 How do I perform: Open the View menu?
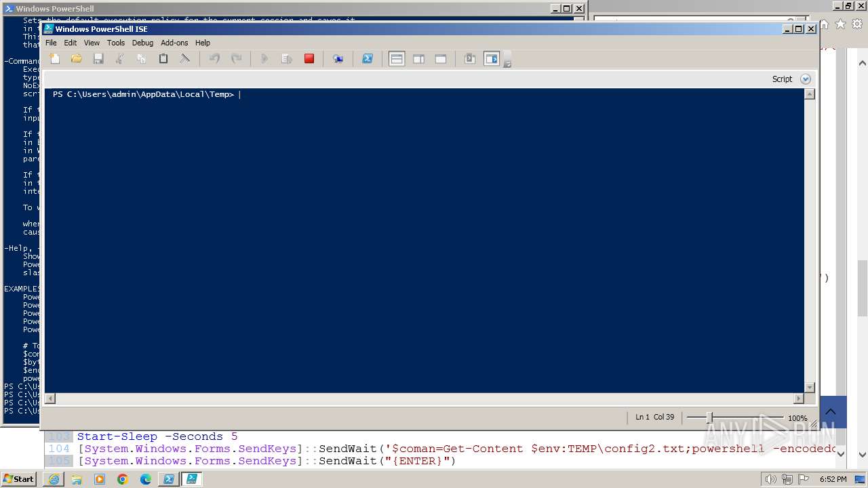pos(92,43)
